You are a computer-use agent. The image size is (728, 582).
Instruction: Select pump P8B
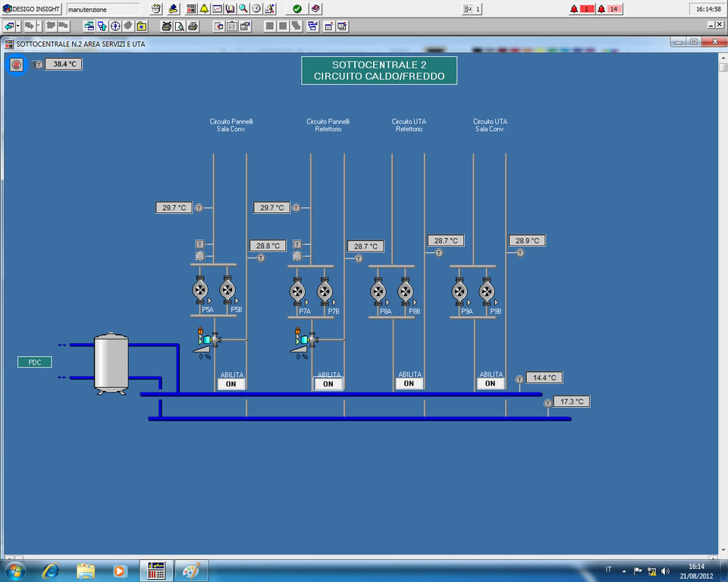[405, 292]
